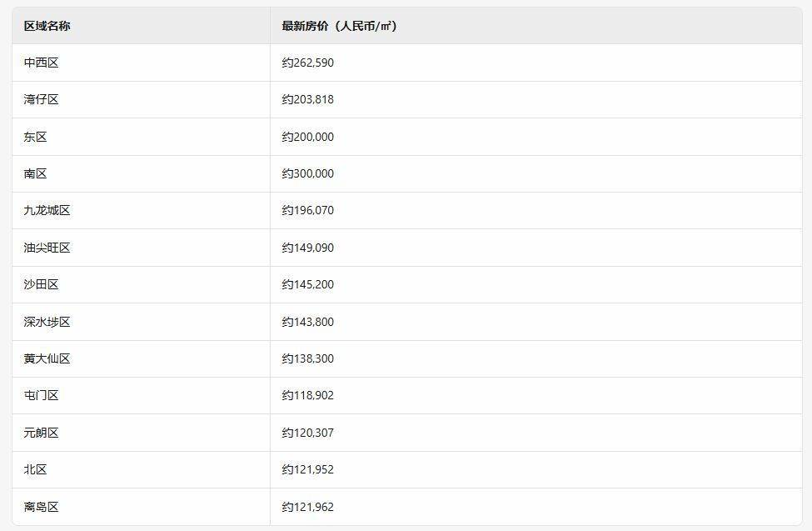Select the 约203,818 price cell
This screenshot has width=812, height=531.
tap(308, 99)
